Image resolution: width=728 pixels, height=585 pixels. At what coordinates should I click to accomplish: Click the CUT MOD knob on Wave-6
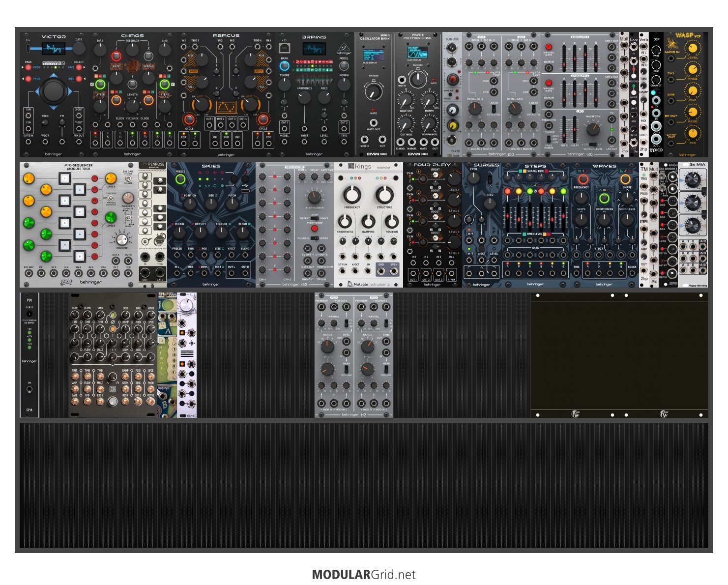tap(406, 123)
